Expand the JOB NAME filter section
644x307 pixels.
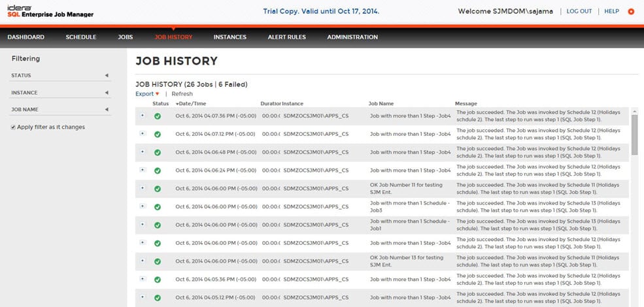(x=107, y=110)
